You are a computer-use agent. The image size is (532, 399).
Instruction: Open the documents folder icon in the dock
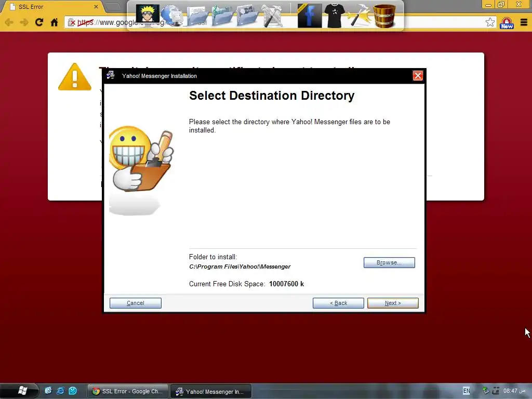click(x=197, y=16)
